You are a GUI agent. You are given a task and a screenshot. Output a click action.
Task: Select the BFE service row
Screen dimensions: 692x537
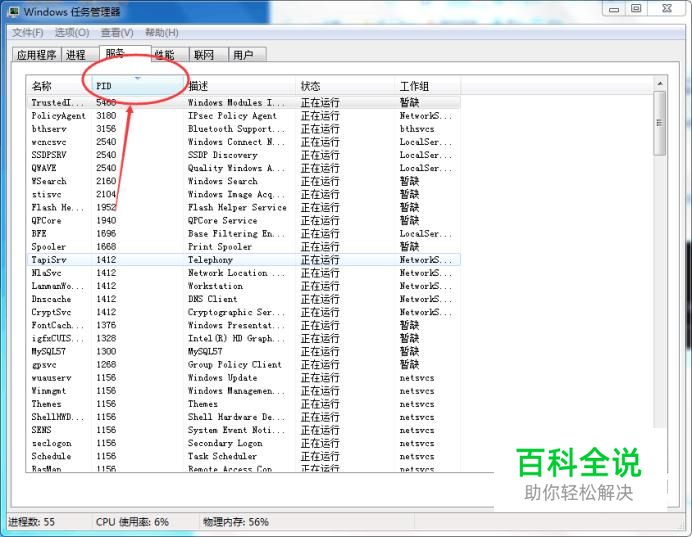(244, 233)
